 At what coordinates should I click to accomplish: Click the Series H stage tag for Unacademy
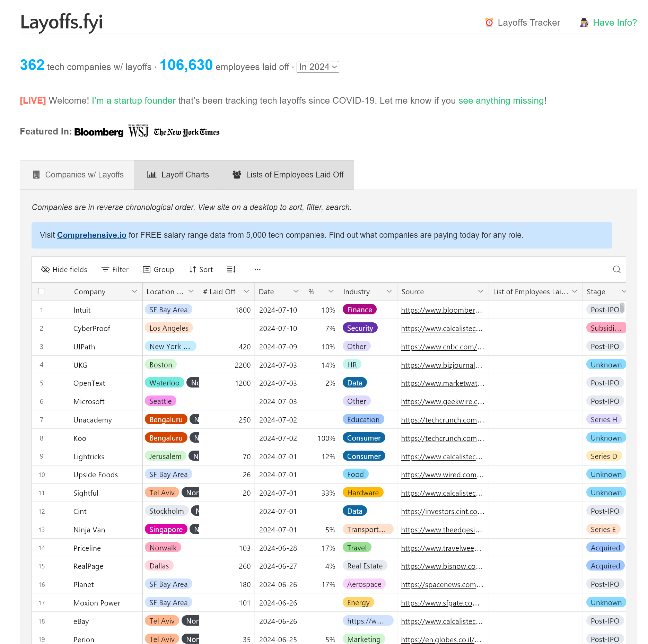coord(604,420)
